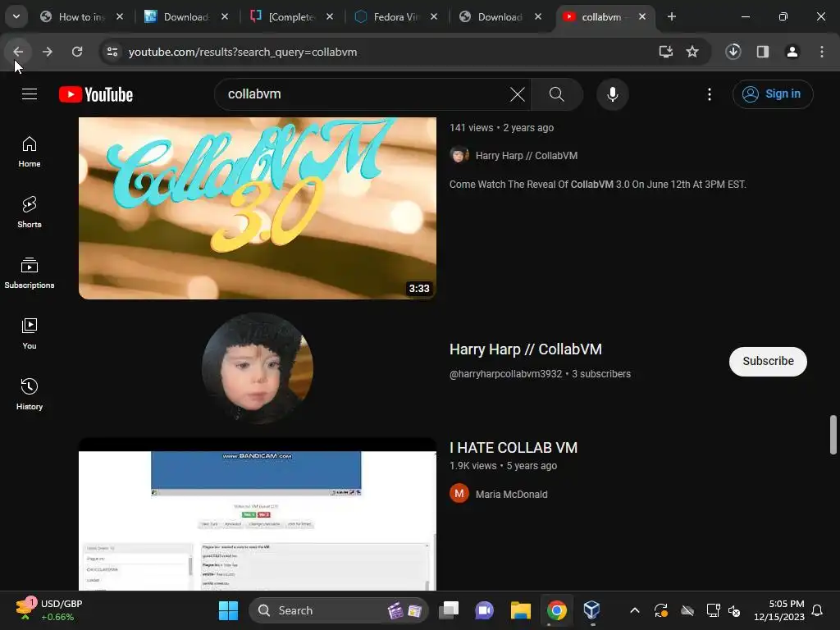Open the USD/GBP widget
The width and height of the screenshot is (840, 630).
tap(49, 610)
